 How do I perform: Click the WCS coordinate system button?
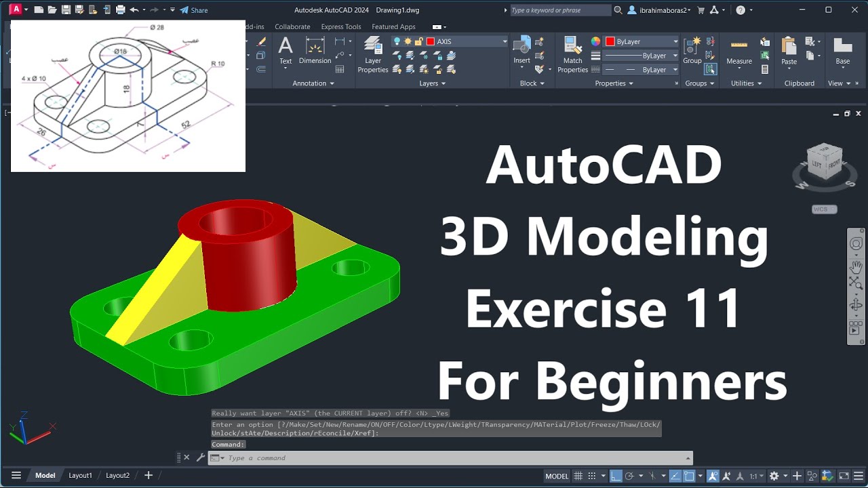click(x=824, y=209)
